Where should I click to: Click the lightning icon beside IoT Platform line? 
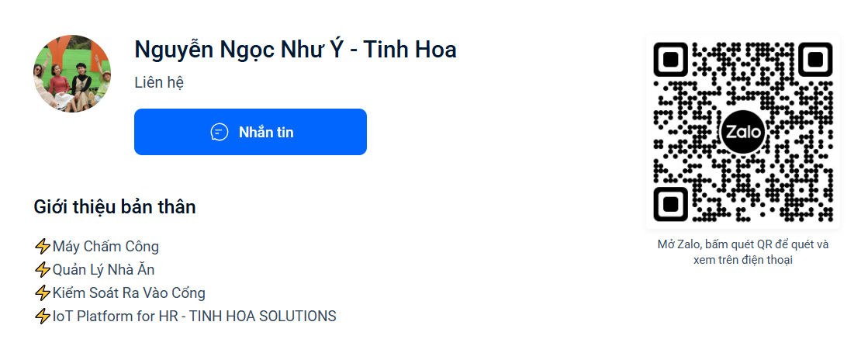click(x=43, y=317)
